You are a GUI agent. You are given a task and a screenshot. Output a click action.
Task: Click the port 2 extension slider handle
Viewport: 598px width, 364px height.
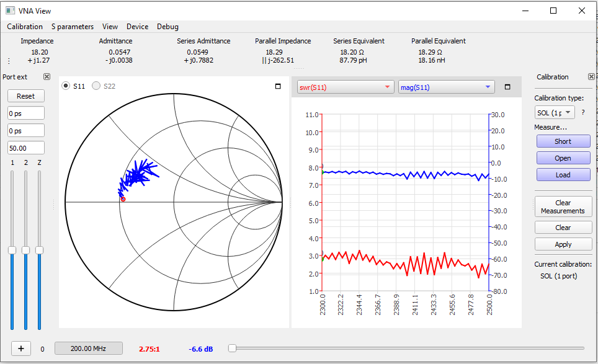25,250
